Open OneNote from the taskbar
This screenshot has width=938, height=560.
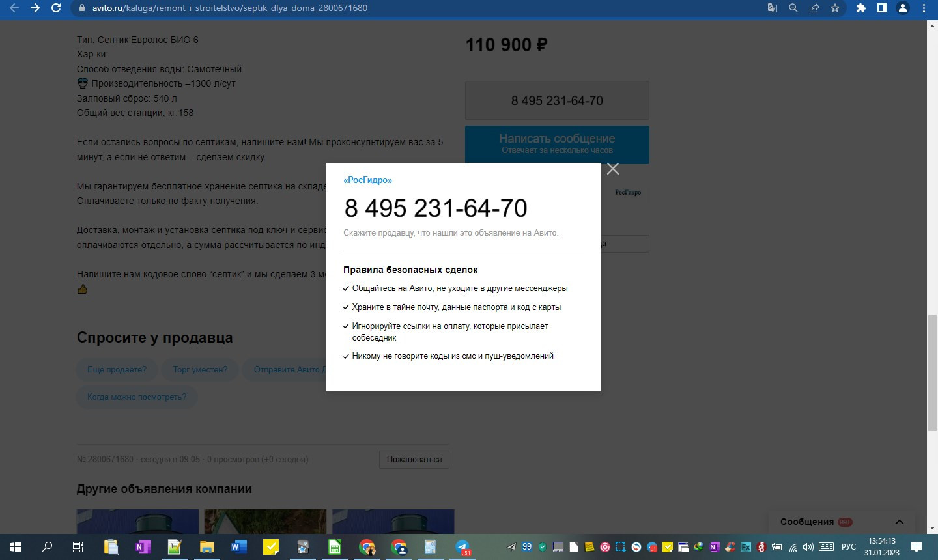click(x=143, y=547)
